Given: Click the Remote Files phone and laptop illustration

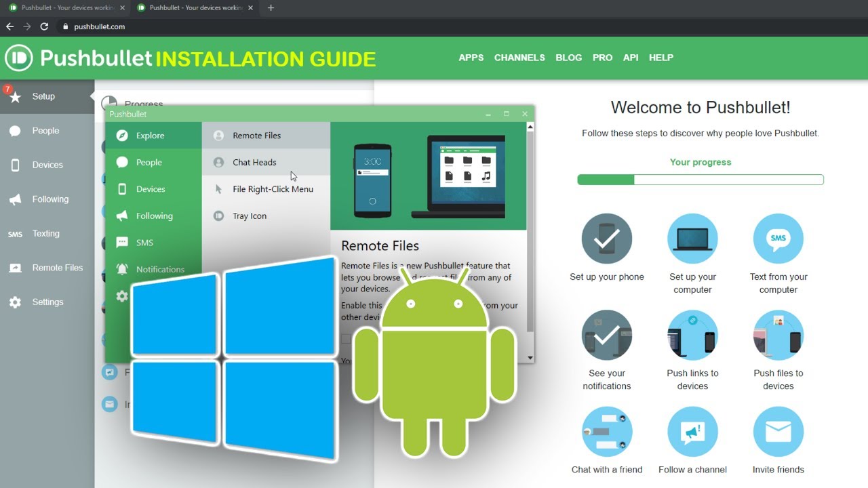Looking at the screenshot, I should coord(429,176).
